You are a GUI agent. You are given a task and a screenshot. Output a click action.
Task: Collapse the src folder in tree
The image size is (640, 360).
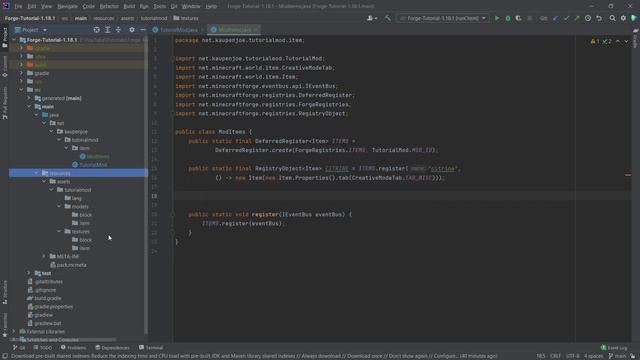(x=22, y=90)
